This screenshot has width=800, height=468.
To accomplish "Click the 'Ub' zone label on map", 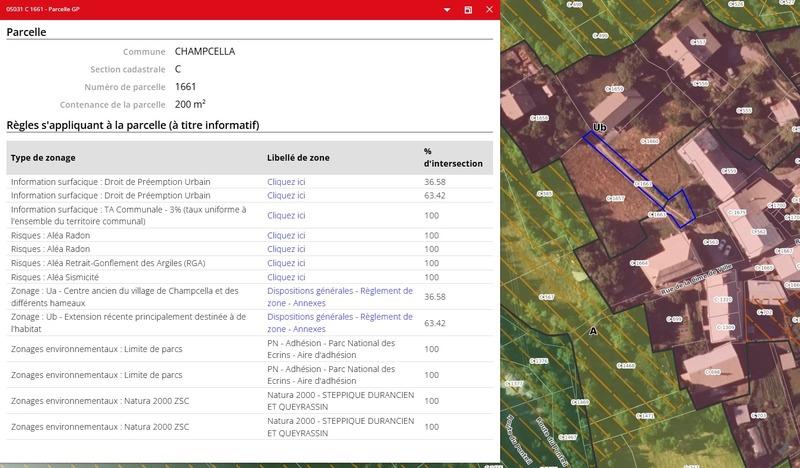I will (x=599, y=128).
